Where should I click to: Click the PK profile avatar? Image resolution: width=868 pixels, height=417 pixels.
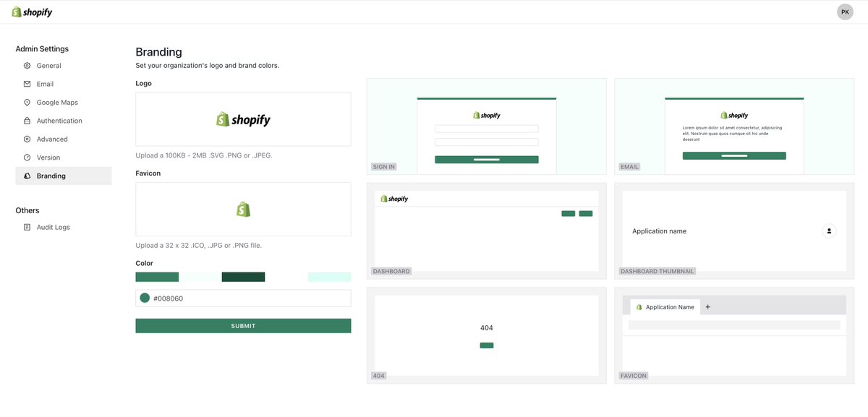pos(844,11)
